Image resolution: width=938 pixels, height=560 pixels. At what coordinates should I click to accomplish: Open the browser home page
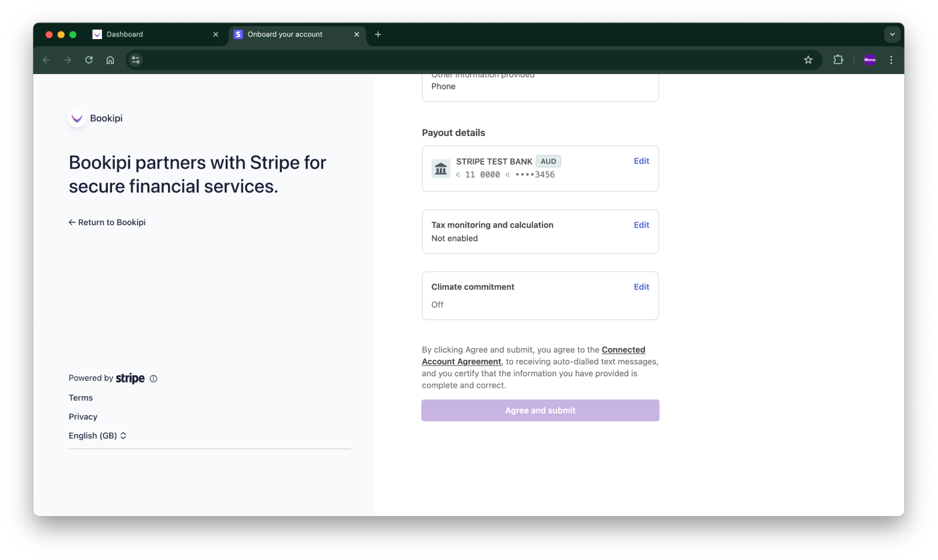(110, 60)
